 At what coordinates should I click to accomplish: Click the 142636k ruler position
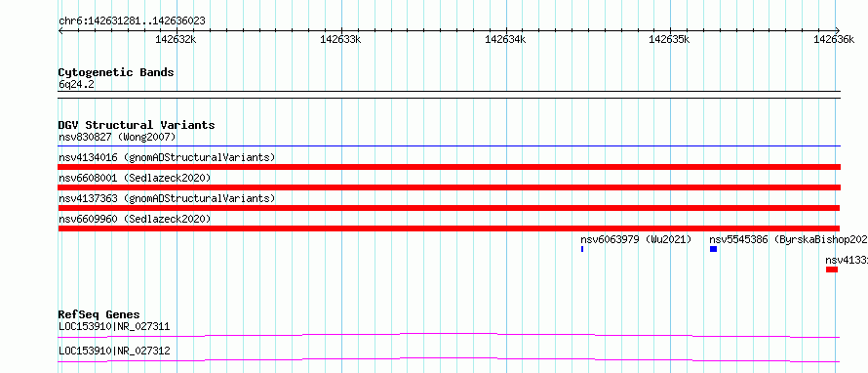point(834,39)
